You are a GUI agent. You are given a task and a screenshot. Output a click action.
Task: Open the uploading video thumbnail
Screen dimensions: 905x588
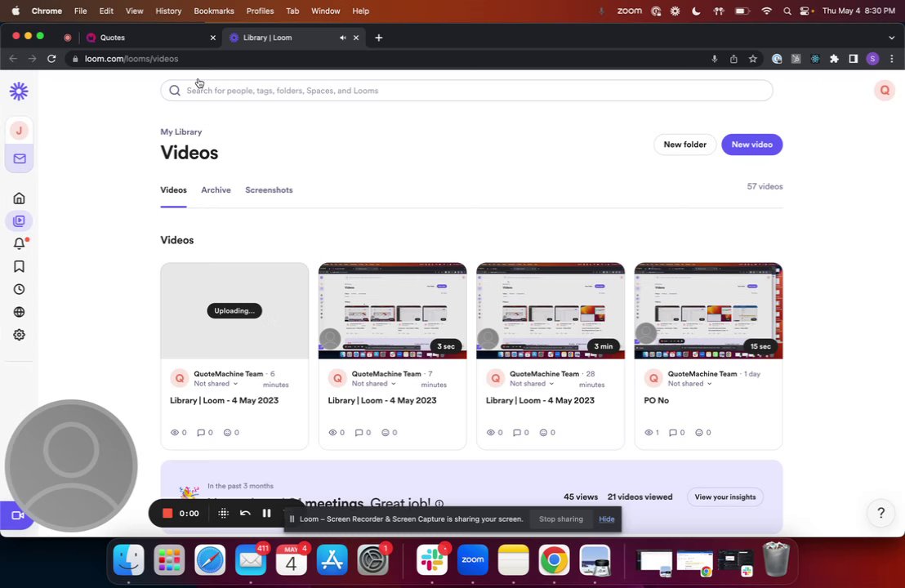pyautogui.click(x=234, y=311)
